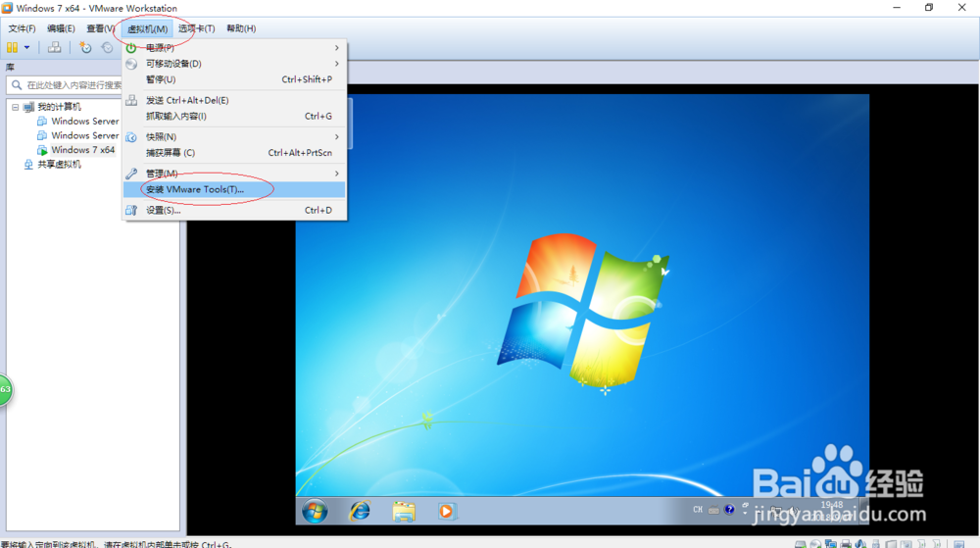Click the magnifier icon in library search box
Screen dimensions: 980x548
(x=17, y=85)
